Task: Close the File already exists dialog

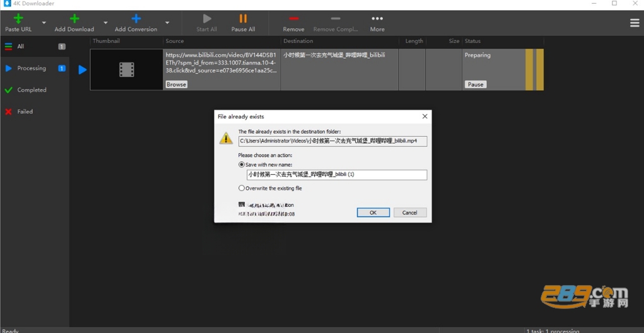Action: click(424, 117)
